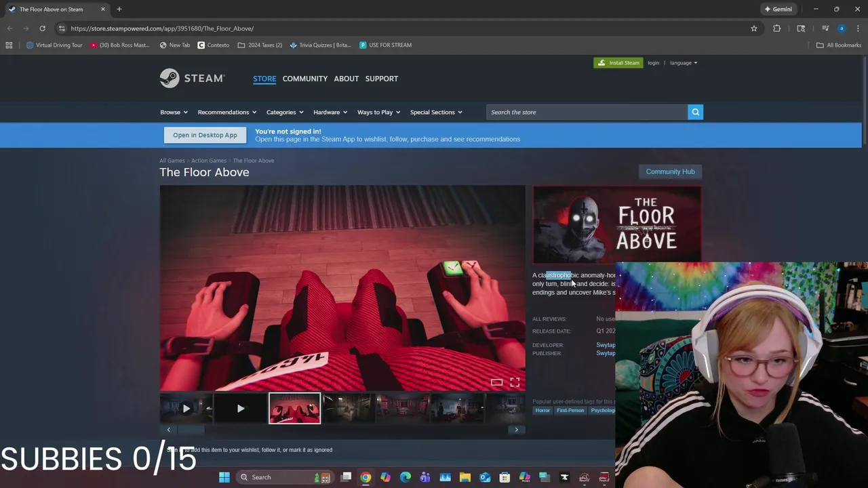The height and width of the screenshot is (488, 868).
Task: Click The Floor Above capsule image
Action: 617,225
